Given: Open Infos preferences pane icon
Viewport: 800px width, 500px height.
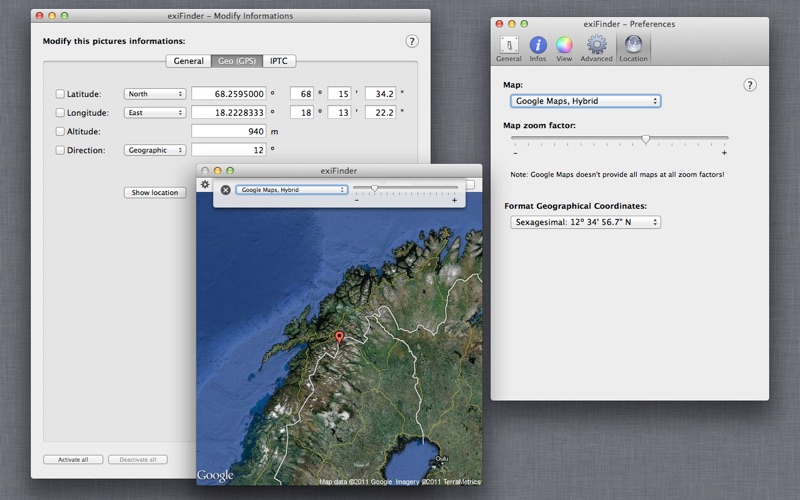Looking at the screenshot, I should (x=537, y=49).
